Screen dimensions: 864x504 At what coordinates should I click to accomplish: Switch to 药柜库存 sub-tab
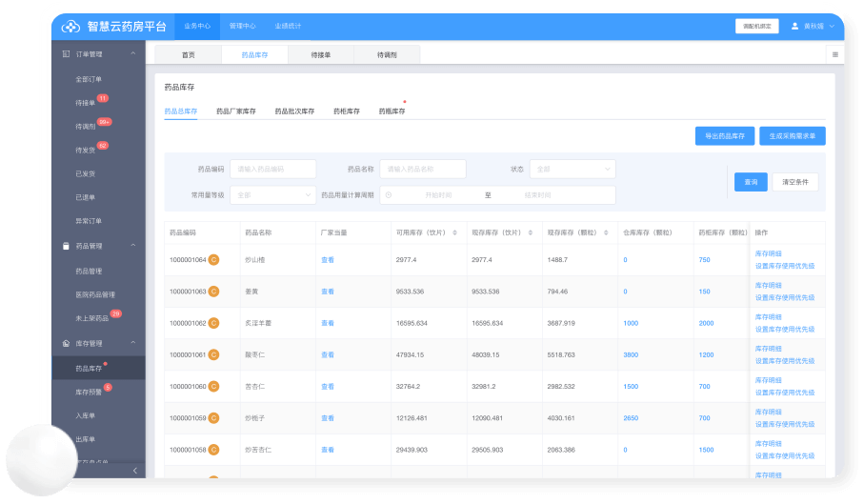point(346,111)
